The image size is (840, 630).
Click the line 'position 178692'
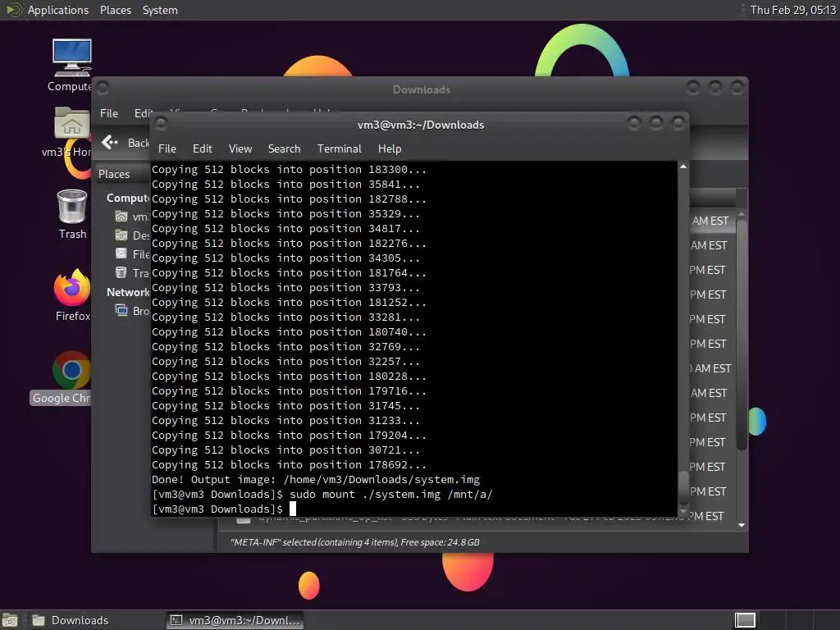point(289,465)
